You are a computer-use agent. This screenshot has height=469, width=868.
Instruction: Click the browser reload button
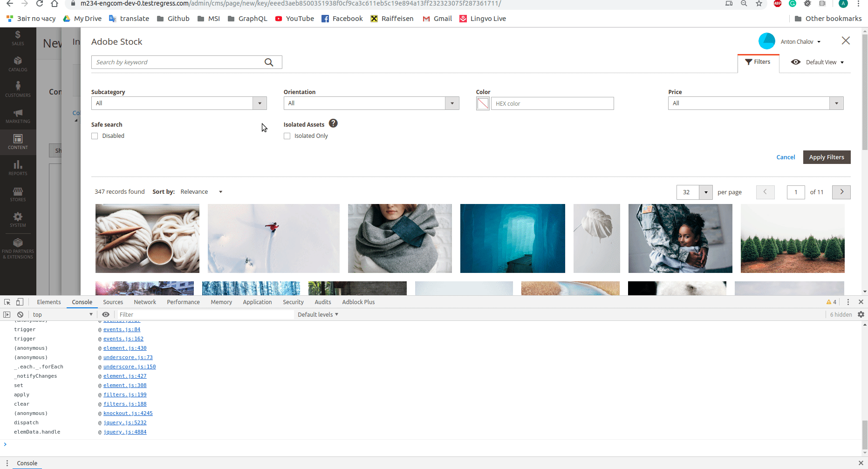pyautogui.click(x=40, y=4)
